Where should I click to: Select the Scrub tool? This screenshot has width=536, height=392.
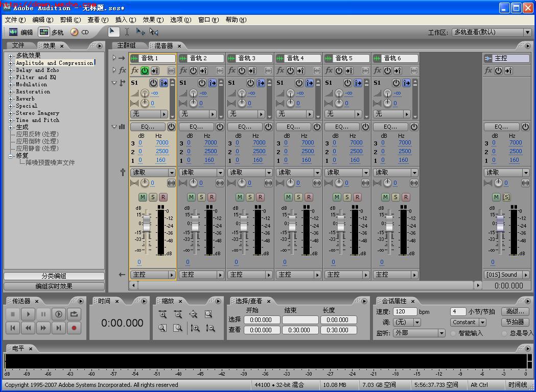pyautogui.click(x=154, y=32)
